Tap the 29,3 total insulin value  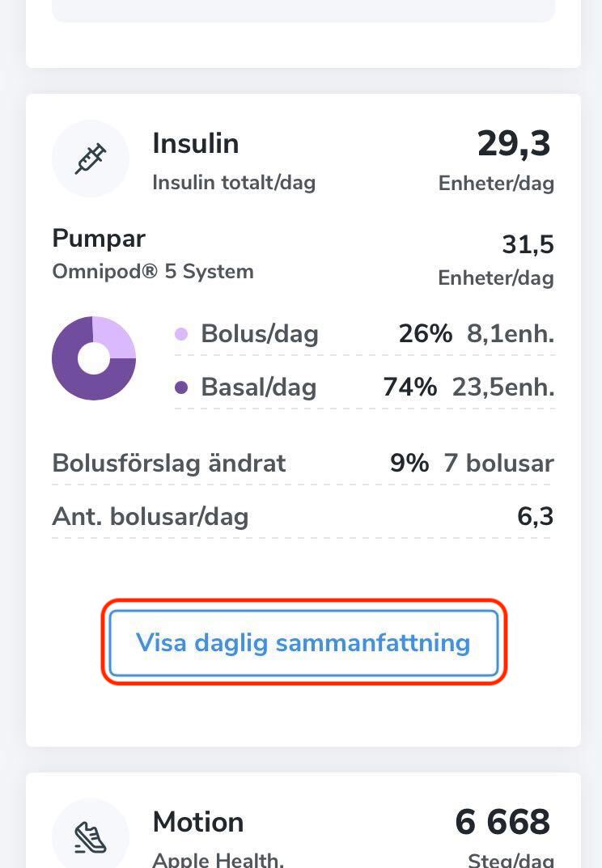coord(514,144)
